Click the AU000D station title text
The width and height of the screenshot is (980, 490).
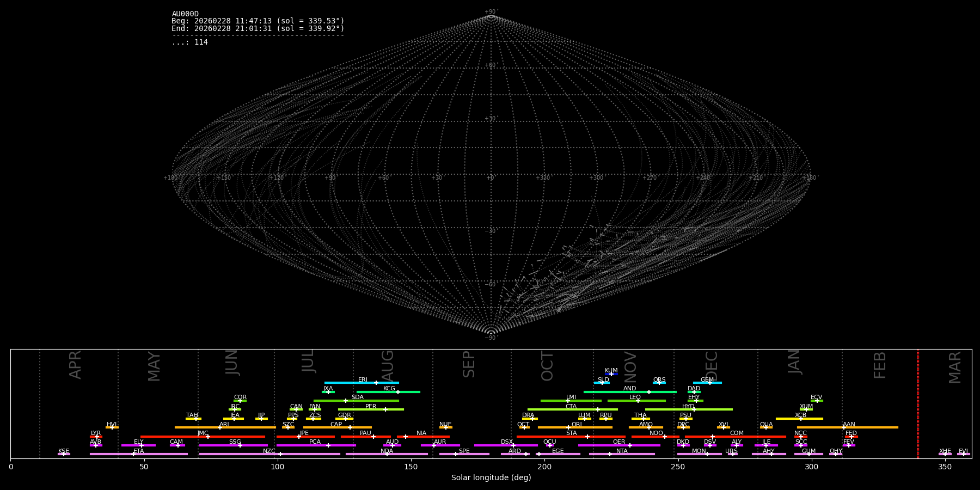pos(185,14)
